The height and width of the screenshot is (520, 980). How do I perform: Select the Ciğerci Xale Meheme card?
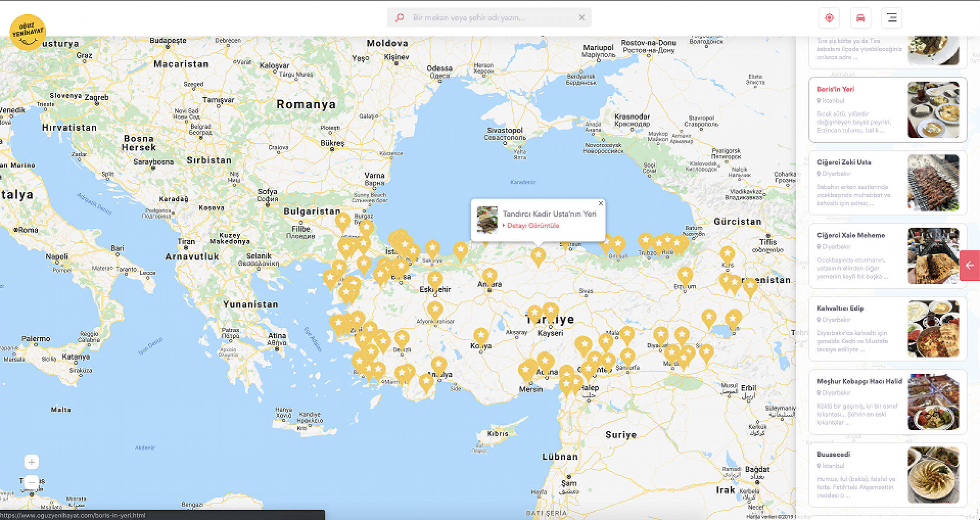pyautogui.click(x=850, y=235)
